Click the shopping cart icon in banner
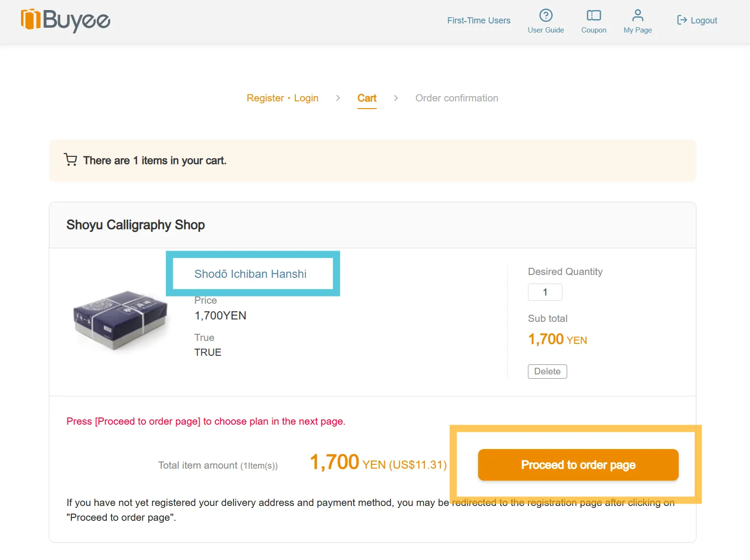The image size is (750, 560). [x=70, y=160]
